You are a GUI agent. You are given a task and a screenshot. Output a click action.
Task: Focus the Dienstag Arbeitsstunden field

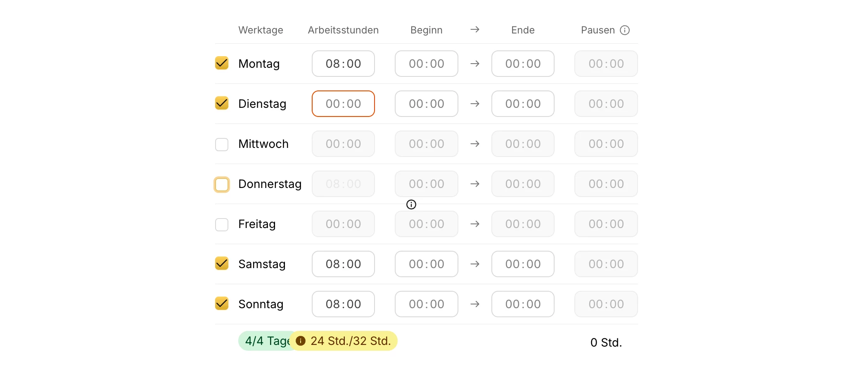tap(343, 104)
